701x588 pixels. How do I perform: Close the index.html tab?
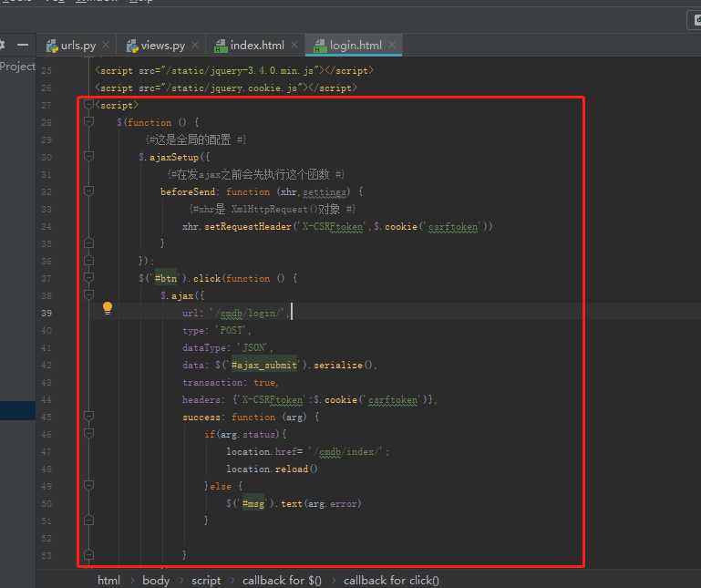294,45
